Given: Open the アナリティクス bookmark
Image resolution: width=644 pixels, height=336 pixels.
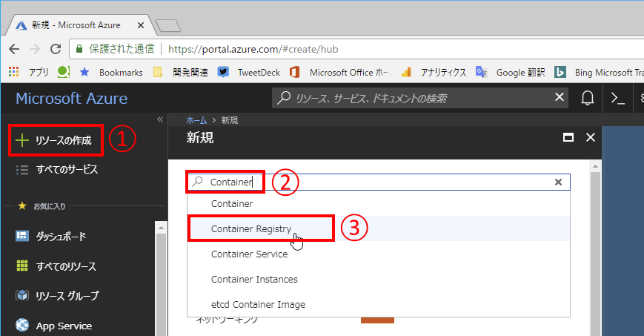Looking at the screenshot, I should point(434,73).
